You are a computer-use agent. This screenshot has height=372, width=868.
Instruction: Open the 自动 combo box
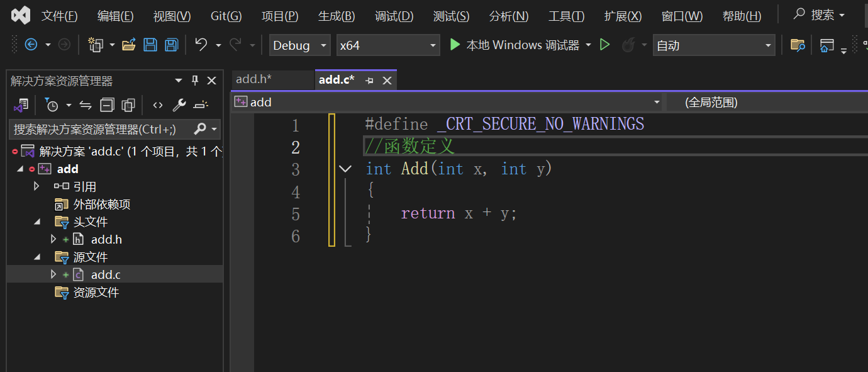tap(714, 45)
